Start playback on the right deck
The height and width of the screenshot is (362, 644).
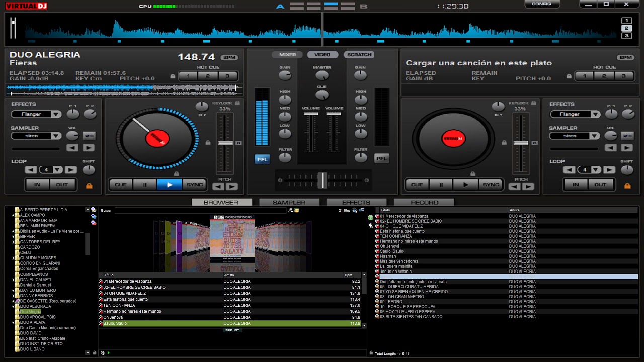[x=466, y=185]
